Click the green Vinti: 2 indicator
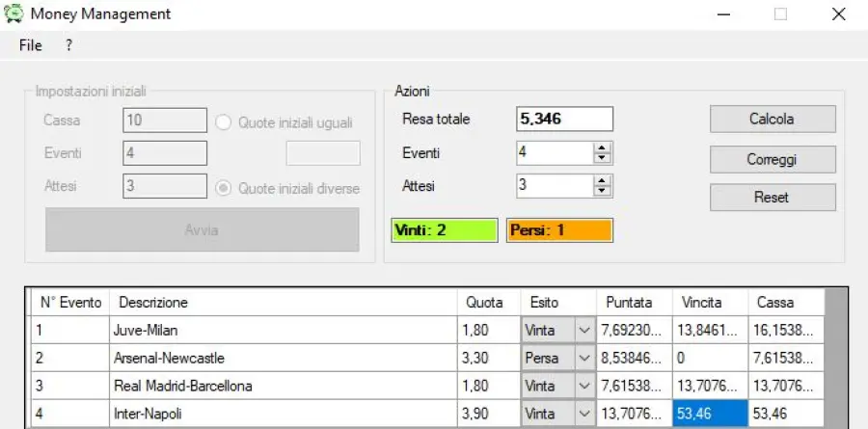 coord(445,230)
